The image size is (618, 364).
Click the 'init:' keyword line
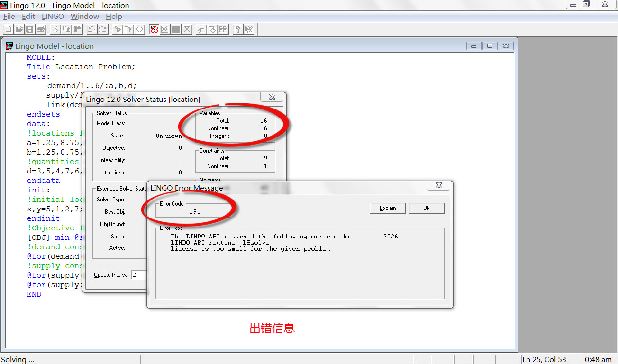click(x=38, y=190)
